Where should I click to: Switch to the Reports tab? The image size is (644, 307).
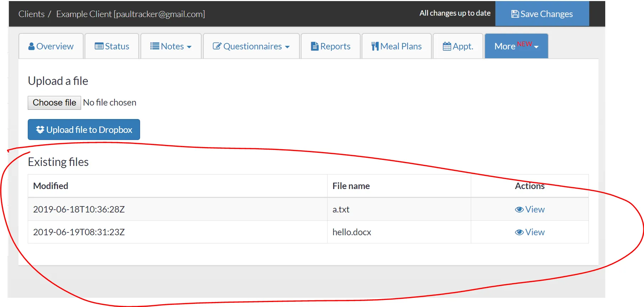331,46
